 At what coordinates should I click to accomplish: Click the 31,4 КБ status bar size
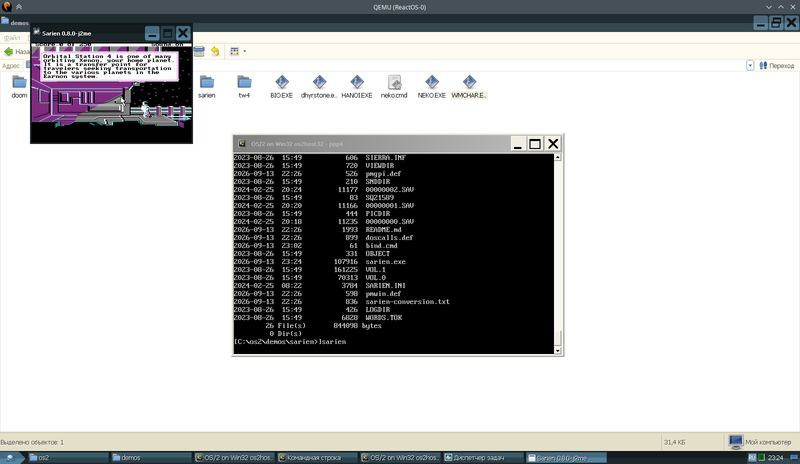tap(674, 442)
